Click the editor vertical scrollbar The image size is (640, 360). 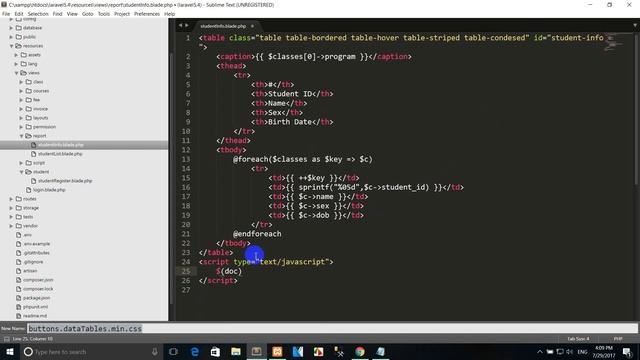point(636,110)
